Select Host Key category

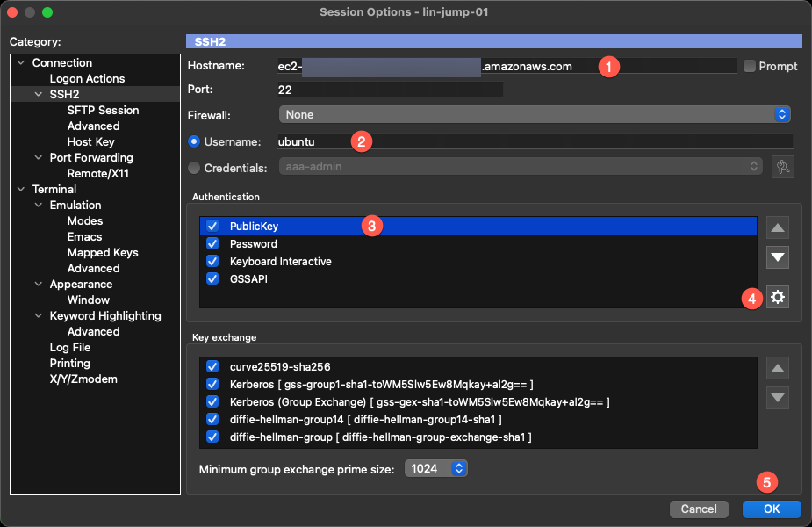point(90,142)
